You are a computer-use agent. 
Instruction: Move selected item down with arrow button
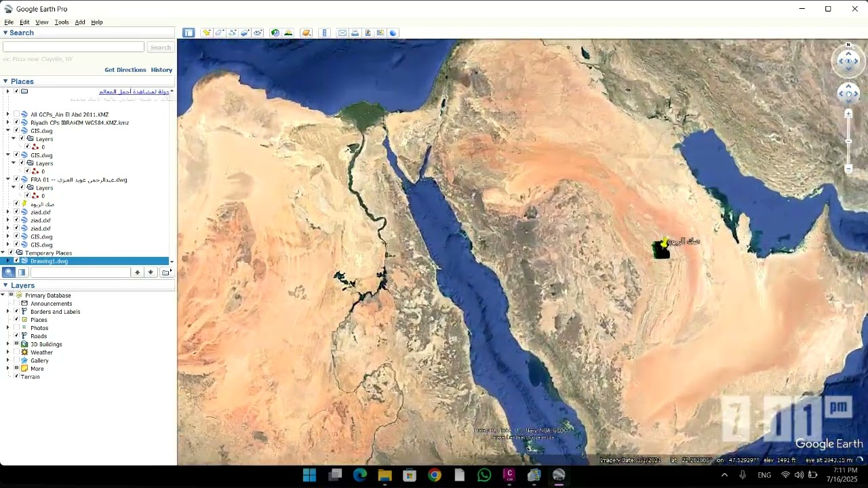[x=151, y=272]
